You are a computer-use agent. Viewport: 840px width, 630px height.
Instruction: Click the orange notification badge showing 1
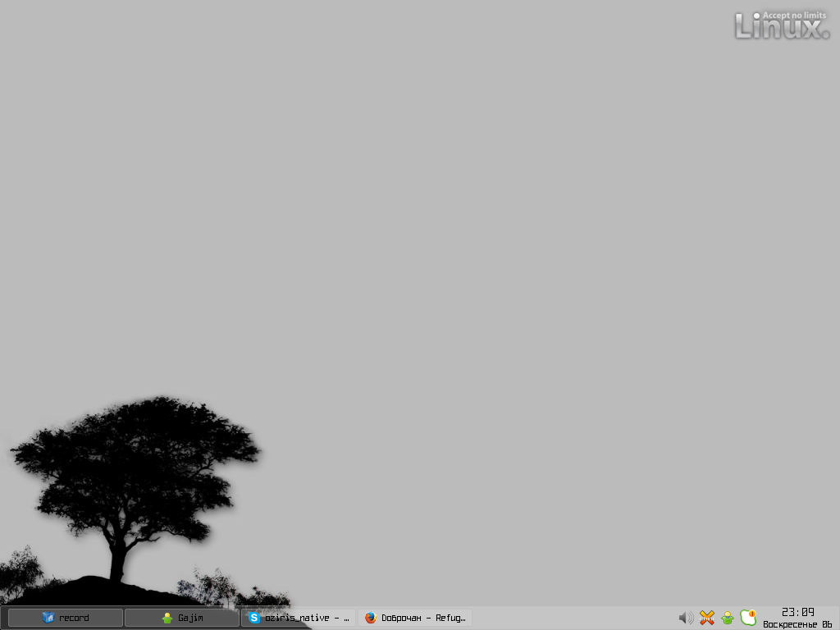point(752,613)
